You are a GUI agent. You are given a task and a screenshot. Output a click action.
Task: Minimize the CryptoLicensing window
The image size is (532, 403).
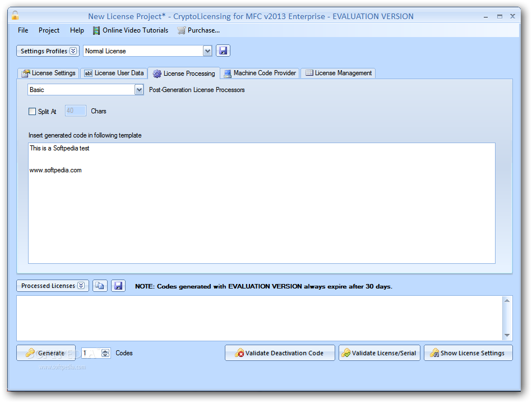(486, 16)
